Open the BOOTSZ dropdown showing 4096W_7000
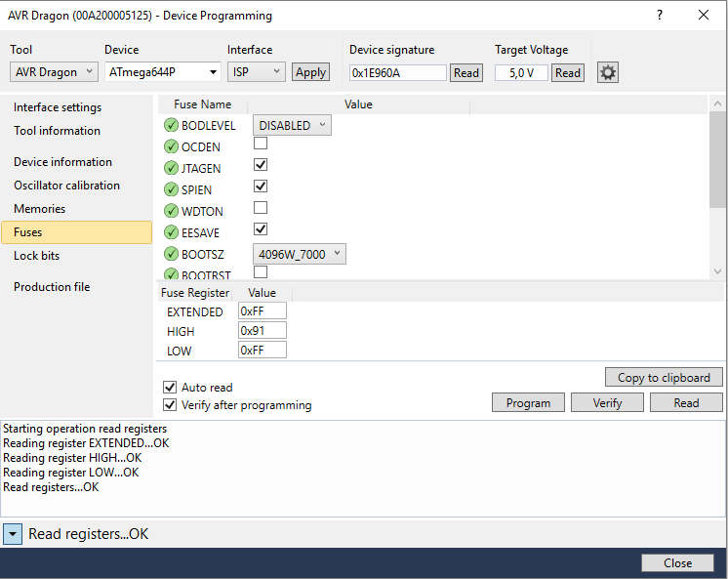Image resolution: width=728 pixels, height=579 pixels. tap(300, 254)
